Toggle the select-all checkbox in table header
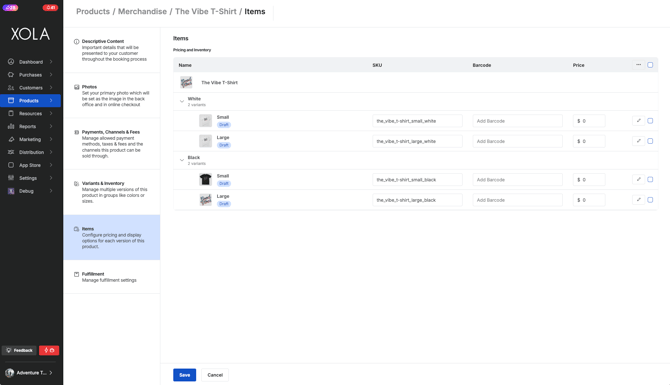Image resolution: width=670 pixels, height=385 pixels. (x=650, y=65)
